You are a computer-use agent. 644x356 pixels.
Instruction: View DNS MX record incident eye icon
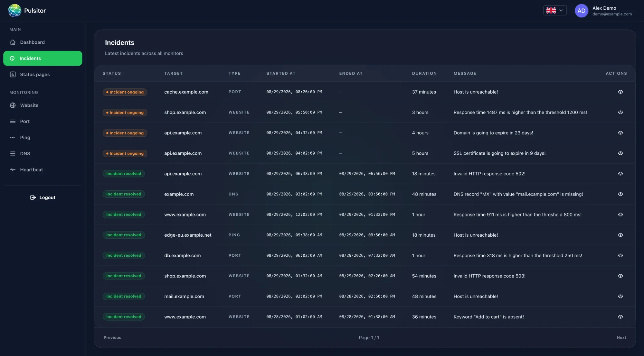(620, 194)
